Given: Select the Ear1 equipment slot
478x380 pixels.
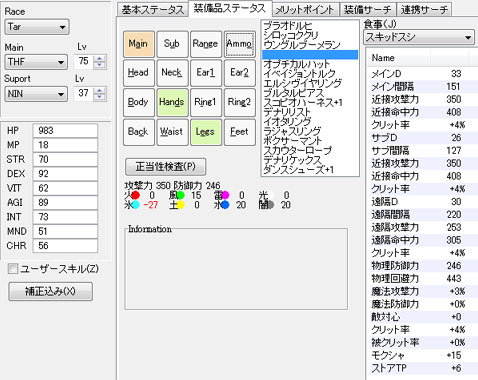Looking at the screenshot, I should pyautogui.click(x=206, y=73).
